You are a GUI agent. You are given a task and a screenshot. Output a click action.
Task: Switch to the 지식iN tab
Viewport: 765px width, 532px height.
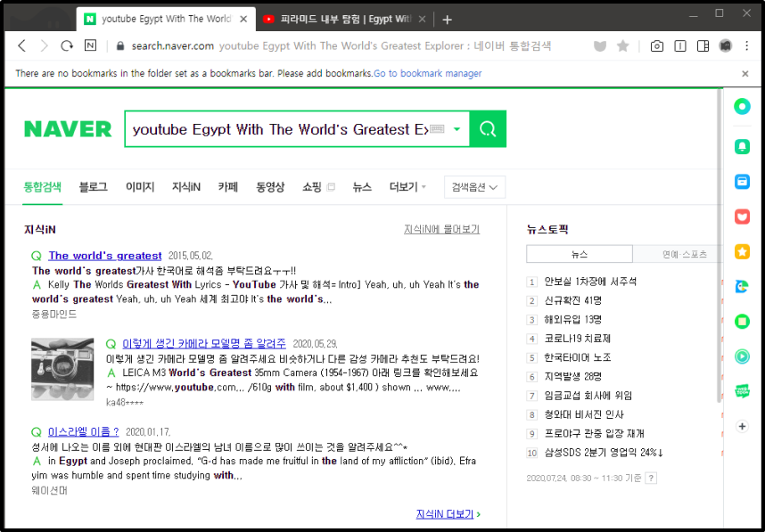tap(185, 187)
